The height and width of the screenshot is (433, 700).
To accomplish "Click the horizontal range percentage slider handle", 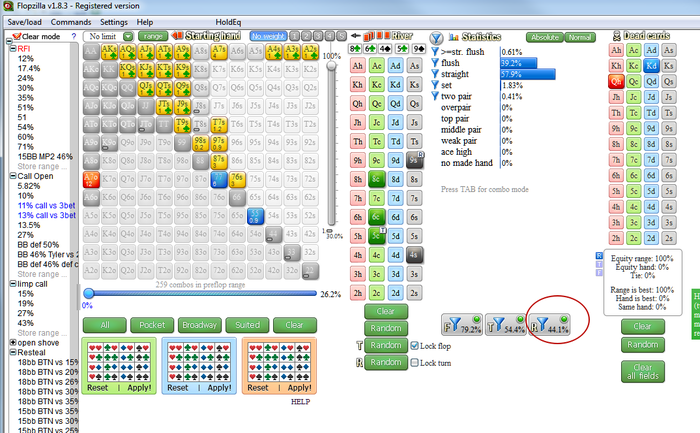I will click(x=89, y=293).
